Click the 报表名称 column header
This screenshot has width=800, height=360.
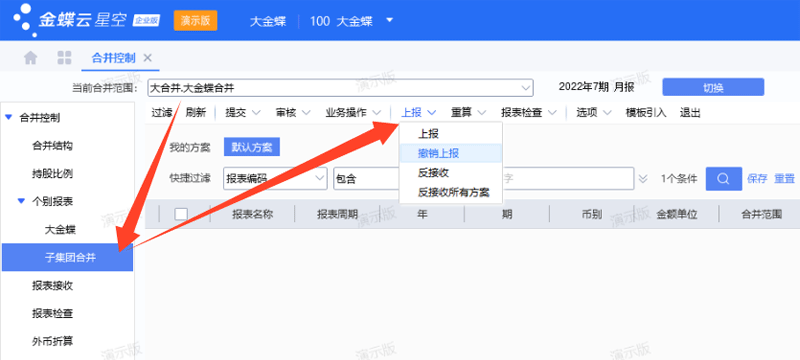pyautogui.click(x=253, y=214)
